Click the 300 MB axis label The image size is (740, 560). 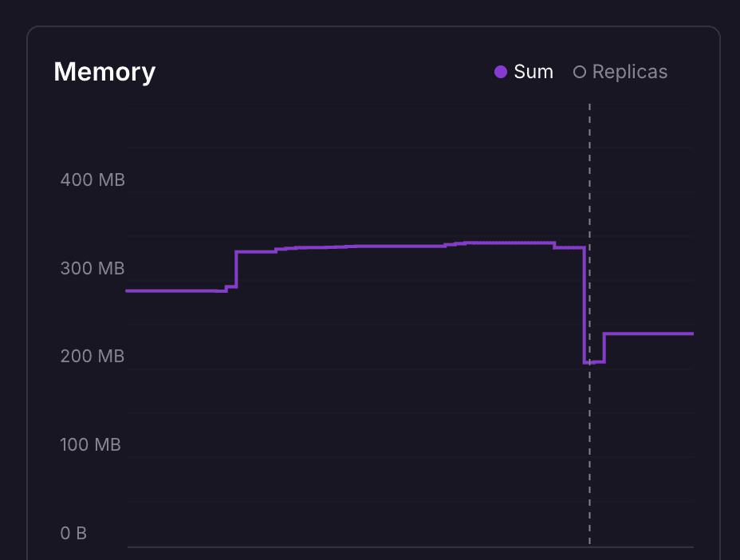pos(92,268)
